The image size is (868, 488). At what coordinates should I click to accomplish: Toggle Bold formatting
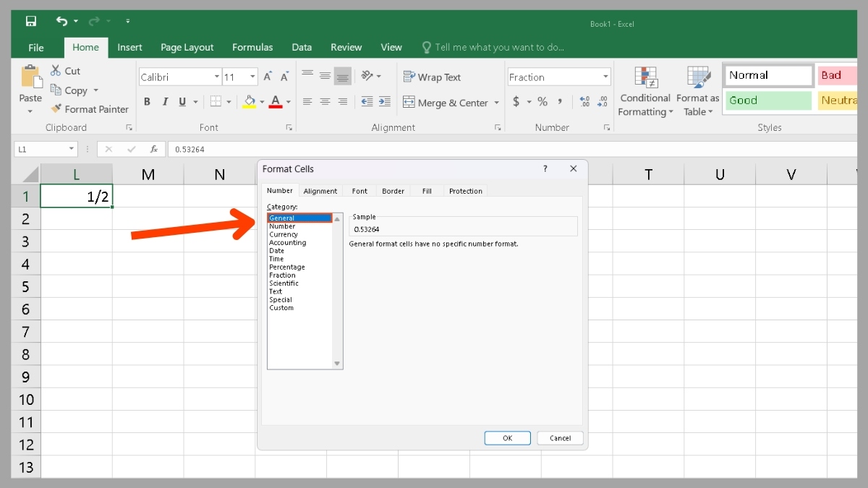pyautogui.click(x=147, y=102)
